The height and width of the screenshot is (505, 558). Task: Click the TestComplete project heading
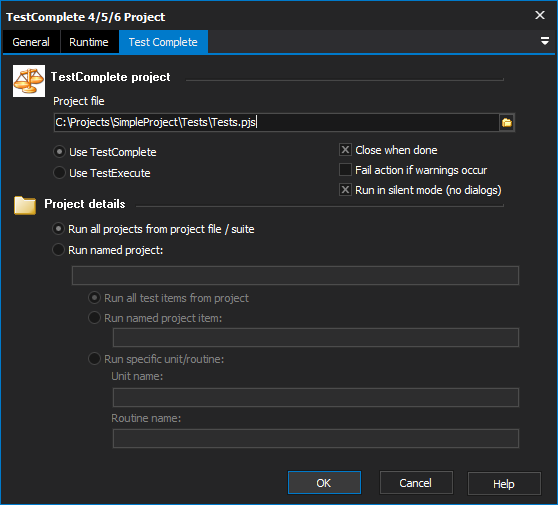[111, 77]
